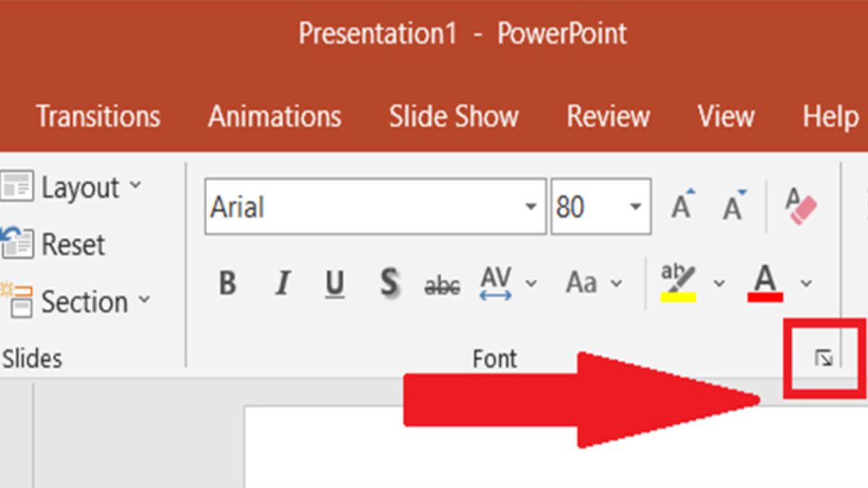Viewport: 868px width, 488px height.
Task: Expand the Change Case dropdown arrow
Action: [x=616, y=283]
